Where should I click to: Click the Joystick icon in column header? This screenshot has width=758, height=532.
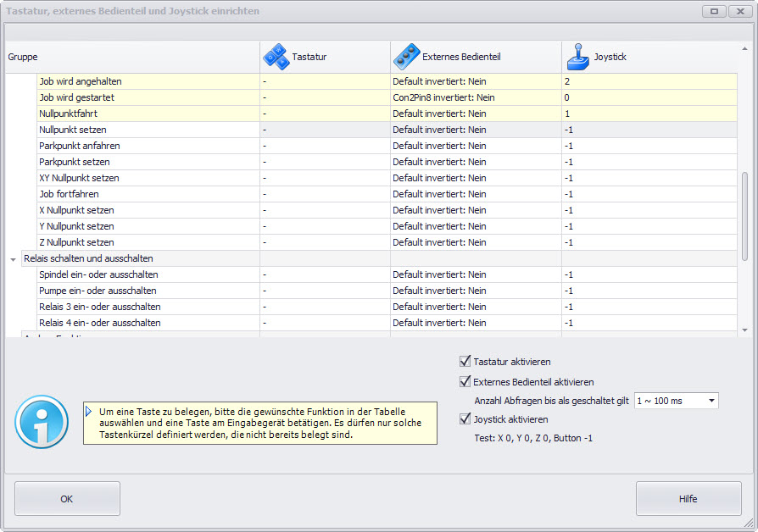(x=577, y=57)
